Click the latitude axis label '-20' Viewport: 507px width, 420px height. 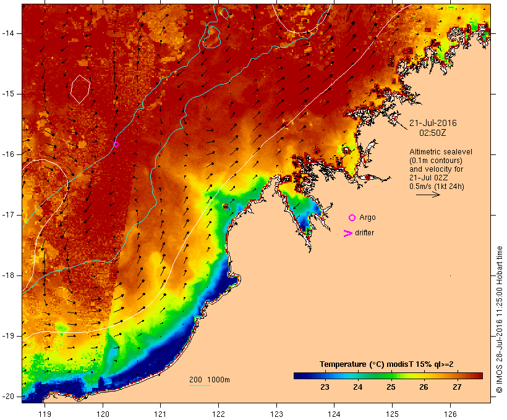[8, 397]
